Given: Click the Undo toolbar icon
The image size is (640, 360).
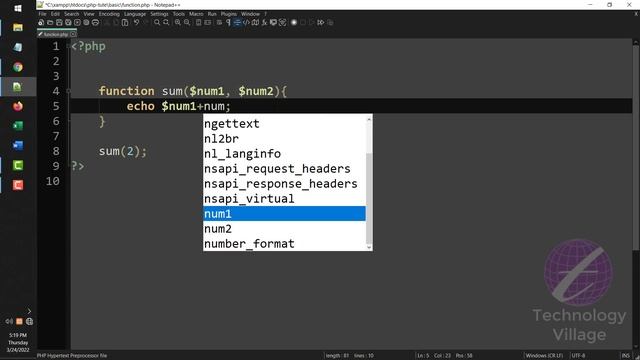Looking at the screenshot, I should 136,22.
